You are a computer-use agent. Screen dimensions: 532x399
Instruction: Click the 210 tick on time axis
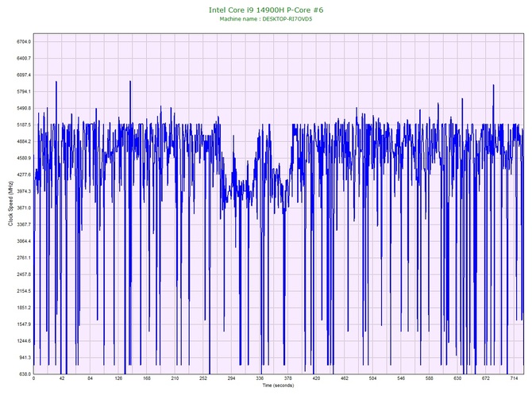pyautogui.click(x=175, y=378)
